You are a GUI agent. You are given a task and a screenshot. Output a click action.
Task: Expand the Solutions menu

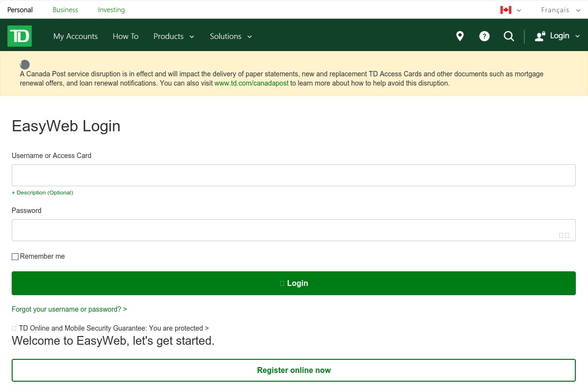231,36
